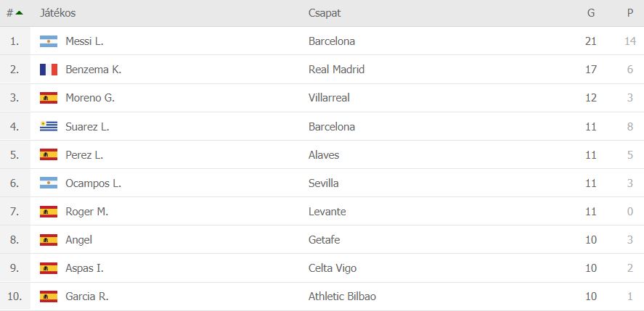
Task: Click the Spain flag beside Garcia R.
Action: tap(49, 297)
